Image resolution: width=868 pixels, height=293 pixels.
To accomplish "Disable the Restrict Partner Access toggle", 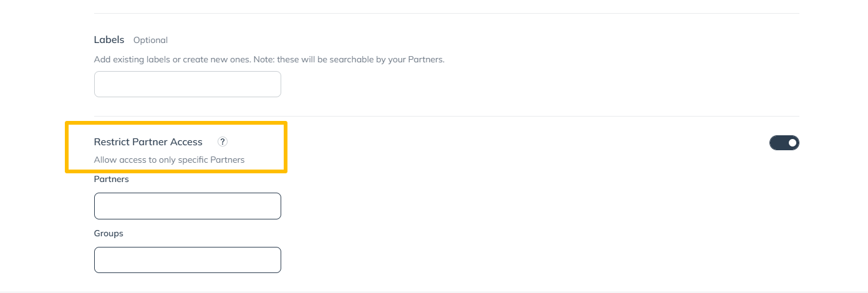I will tap(784, 143).
